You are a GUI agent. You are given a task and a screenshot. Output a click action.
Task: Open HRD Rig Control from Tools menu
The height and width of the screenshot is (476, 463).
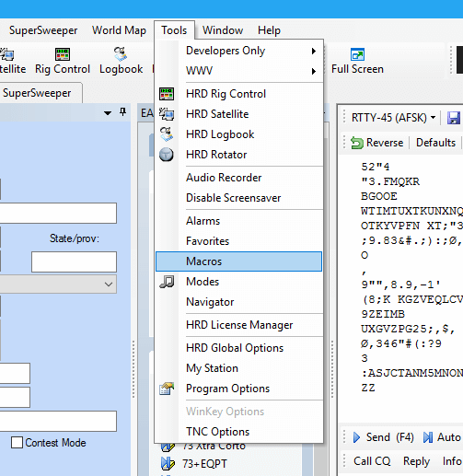(x=238, y=94)
